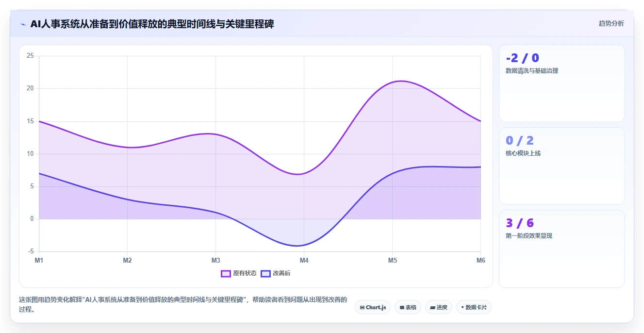644x333 pixels.
Task: Click the icon in the 表格 tag
Action: [402, 307]
